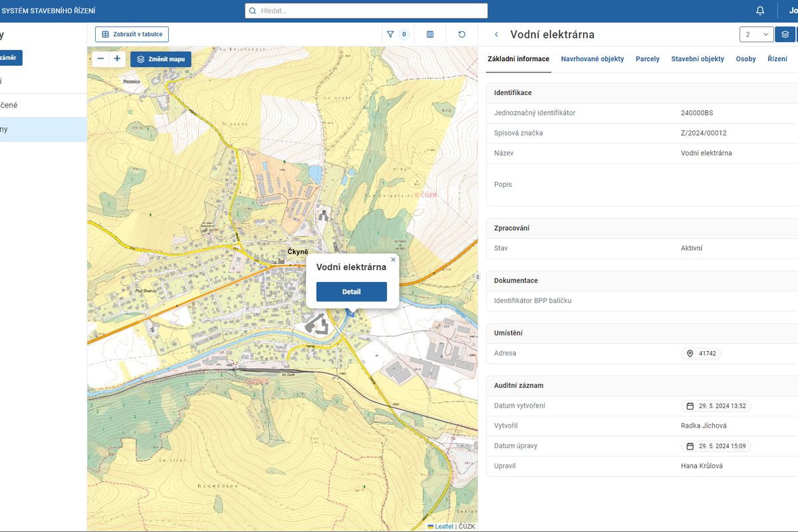Go back using the left arrow
Viewport: 798px width, 532px height.
496,35
